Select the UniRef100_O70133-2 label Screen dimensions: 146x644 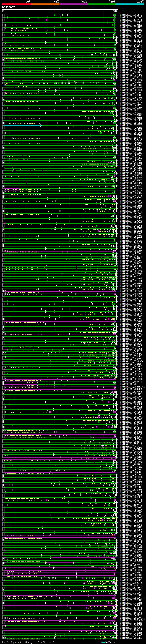tap(132, 361)
